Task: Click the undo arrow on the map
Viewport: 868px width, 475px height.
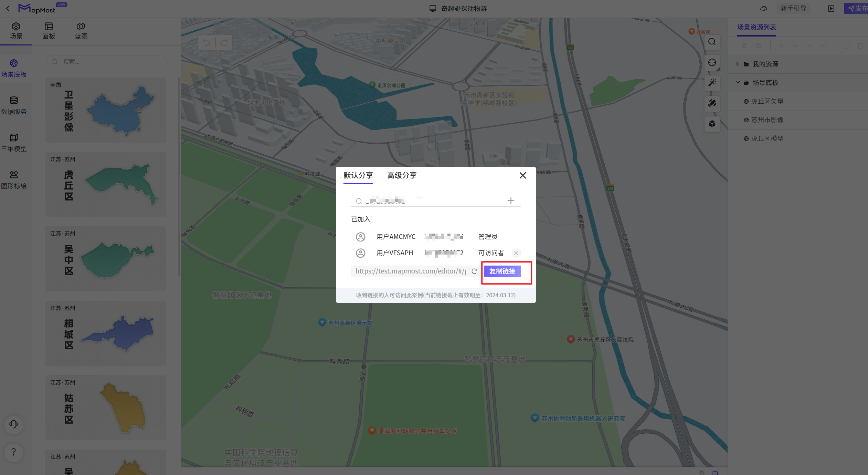Action: pos(207,43)
